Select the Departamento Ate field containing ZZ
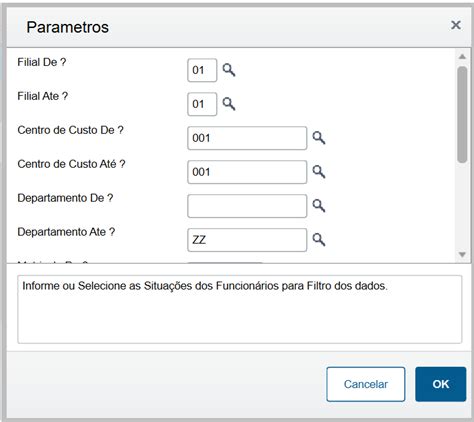The width and height of the screenshot is (474, 422). 247,240
